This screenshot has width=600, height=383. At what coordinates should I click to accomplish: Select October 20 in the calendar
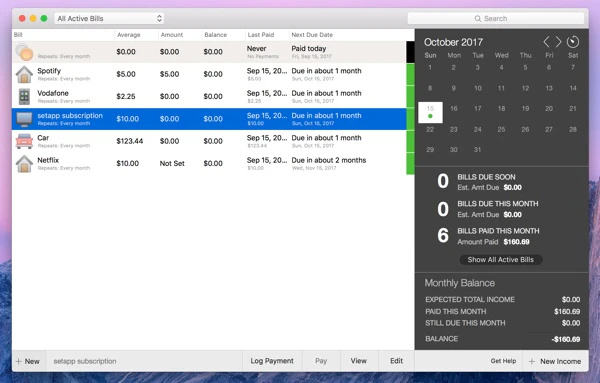pos(549,109)
